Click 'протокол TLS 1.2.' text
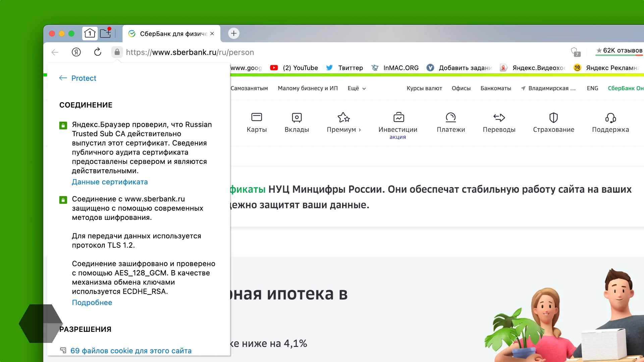The image size is (644, 362). point(103,245)
